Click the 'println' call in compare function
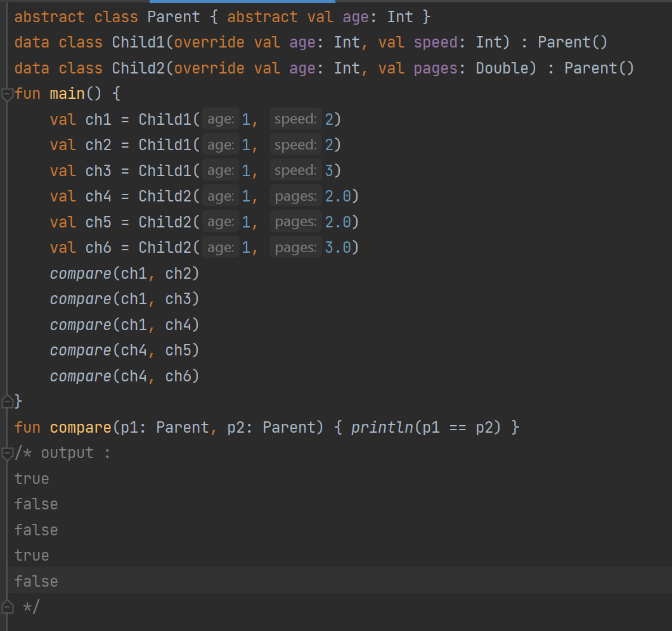 point(382,428)
